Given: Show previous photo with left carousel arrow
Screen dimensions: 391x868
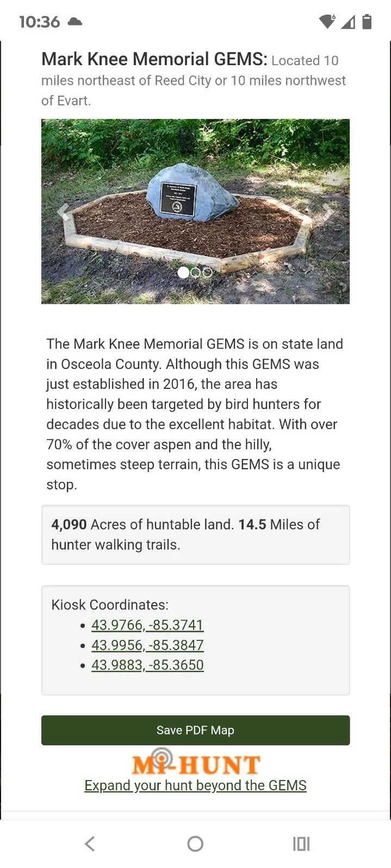Looking at the screenshot, I should [64, 212].
